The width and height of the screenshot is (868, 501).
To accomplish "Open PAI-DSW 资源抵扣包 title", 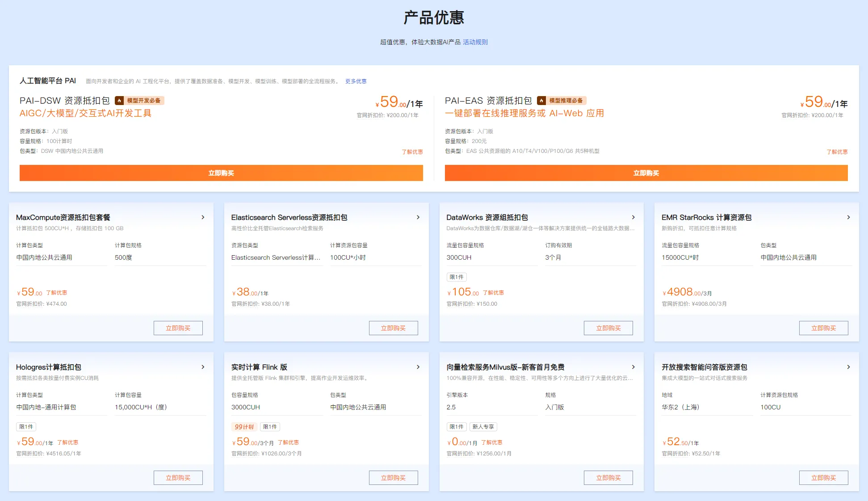I will pos(65,101).
